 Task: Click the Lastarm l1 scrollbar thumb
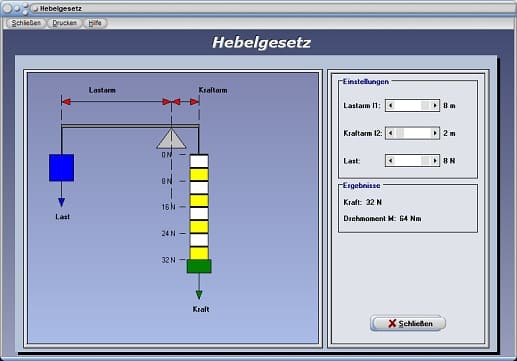[x=425, y=106]
